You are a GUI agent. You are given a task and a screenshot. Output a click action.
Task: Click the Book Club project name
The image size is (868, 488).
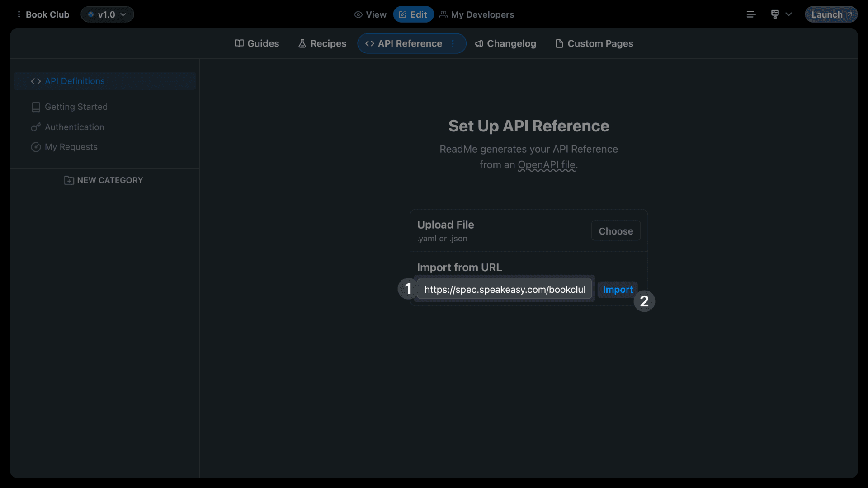point(47,14)
